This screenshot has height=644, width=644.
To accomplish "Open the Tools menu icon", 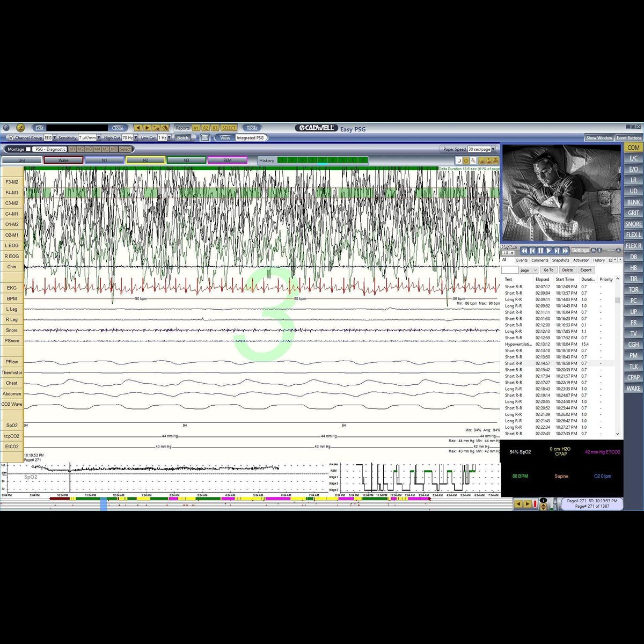I will (x=251, y=128).
